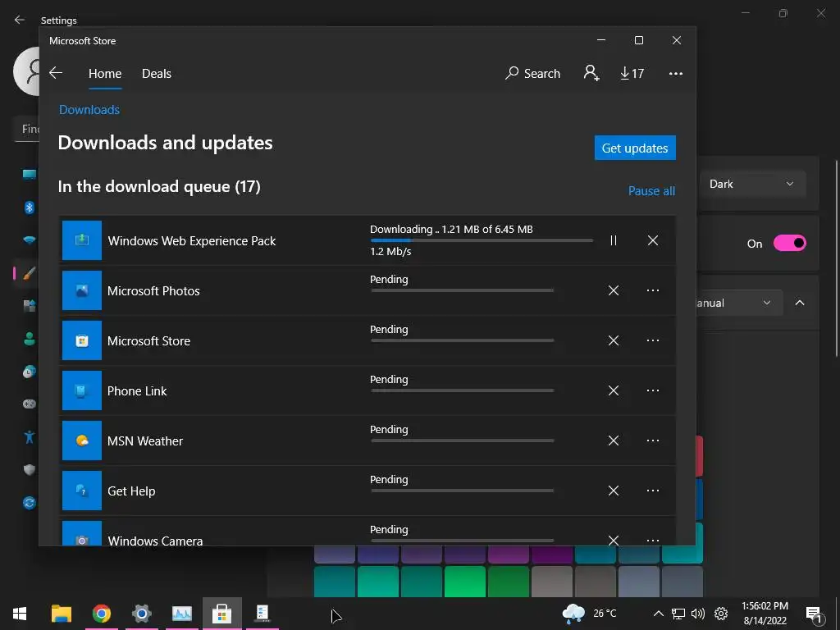The width and height of the screenshot is (840, 630).
Task: Open Bluetooth & devices in Settings sidebar
Action: [30, 208]
